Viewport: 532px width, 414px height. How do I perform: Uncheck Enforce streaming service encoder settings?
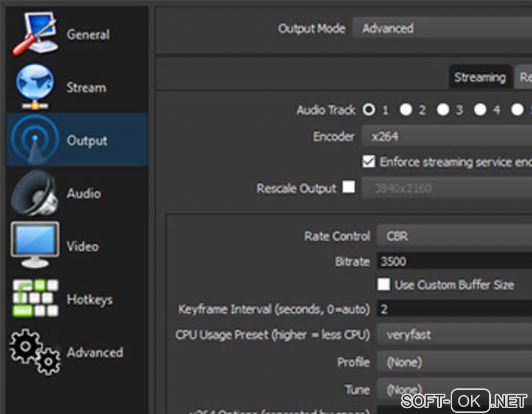369,162
